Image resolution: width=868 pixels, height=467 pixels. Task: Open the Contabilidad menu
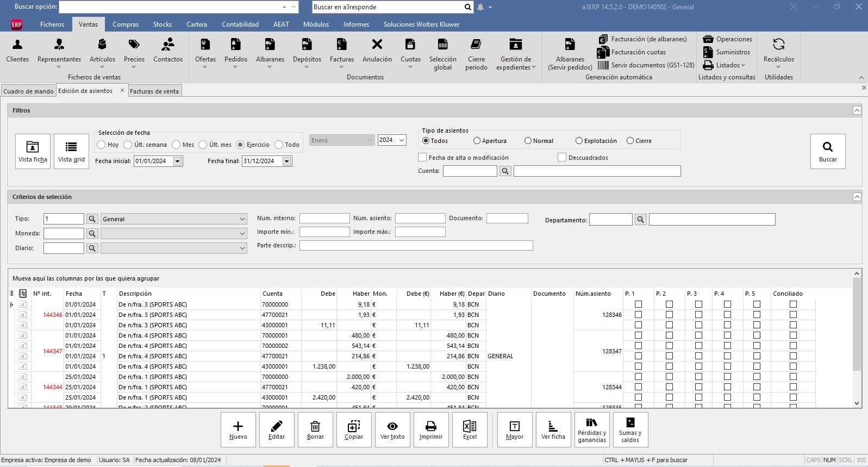240,24
